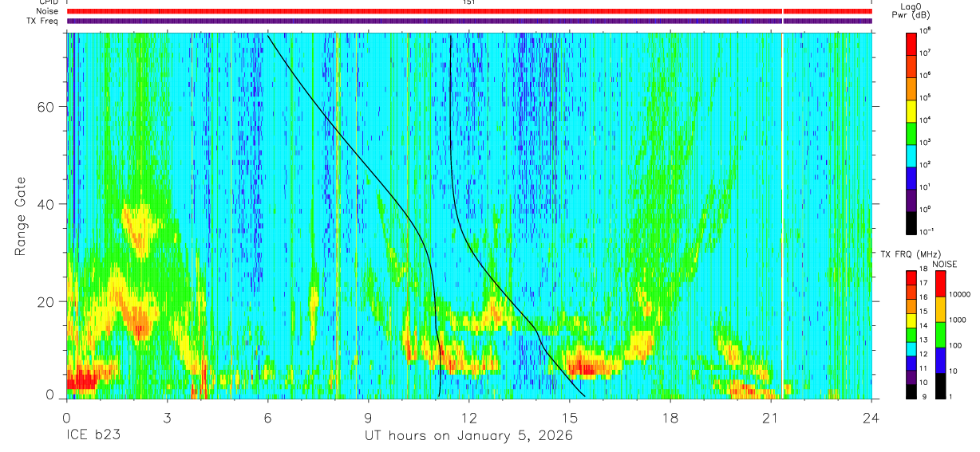The image size is (980, 452).
Task: Click the 'Noise' row label at the top left
Action: click(x=47, y=12)
